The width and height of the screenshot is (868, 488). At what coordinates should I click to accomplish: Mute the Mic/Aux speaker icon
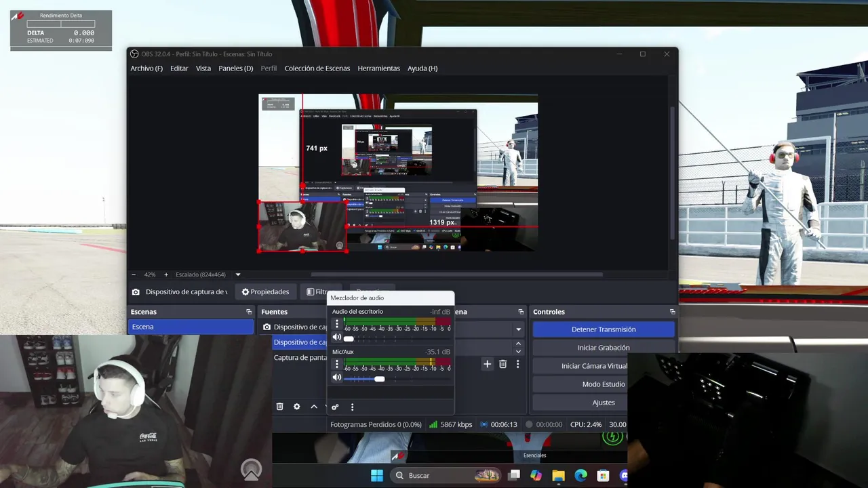pos(336,378)
